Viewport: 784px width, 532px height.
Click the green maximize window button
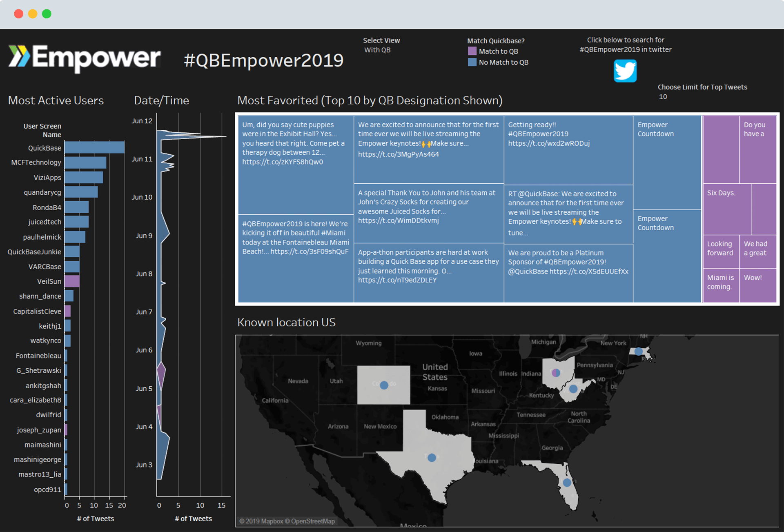(47, 14)
